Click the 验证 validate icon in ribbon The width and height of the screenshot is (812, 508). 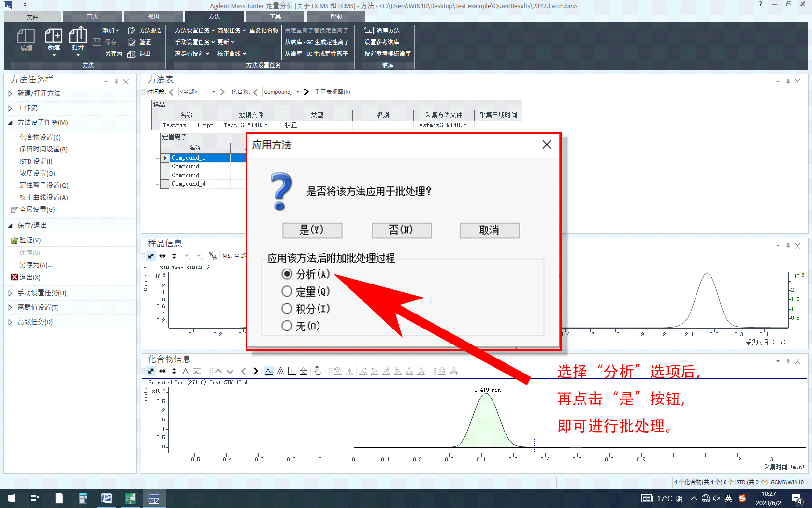[131, 42]
